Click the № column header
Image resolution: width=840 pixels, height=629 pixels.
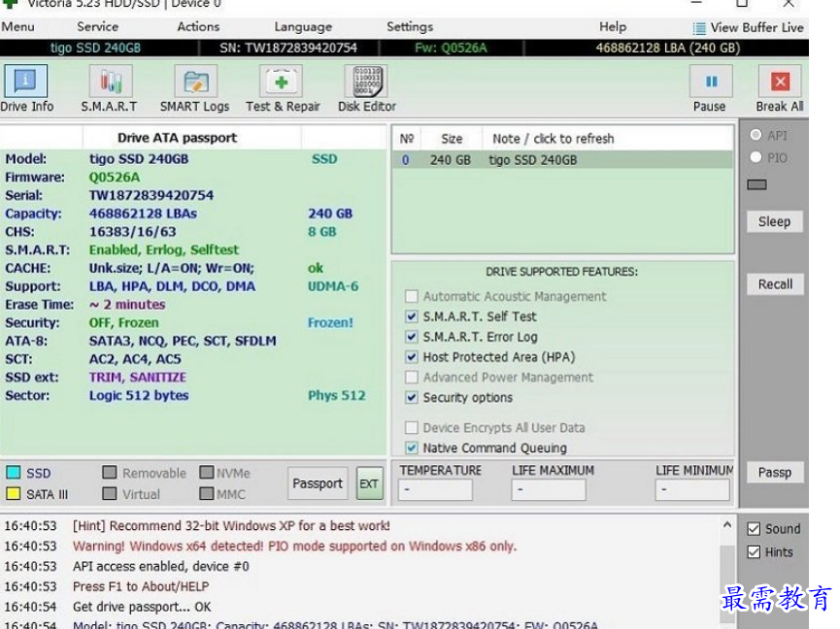pos(407,139)
